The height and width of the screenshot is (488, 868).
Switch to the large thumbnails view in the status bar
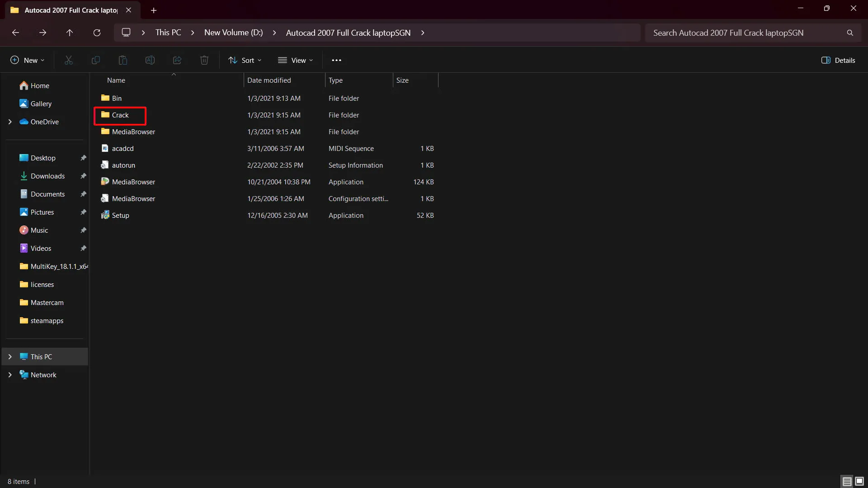[x=859, y=481]
